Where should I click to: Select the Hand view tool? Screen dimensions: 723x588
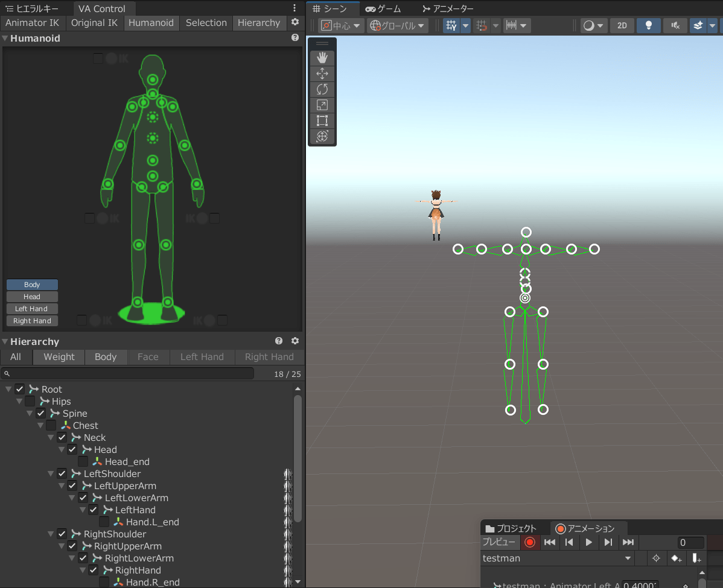(x=322, y=58)
